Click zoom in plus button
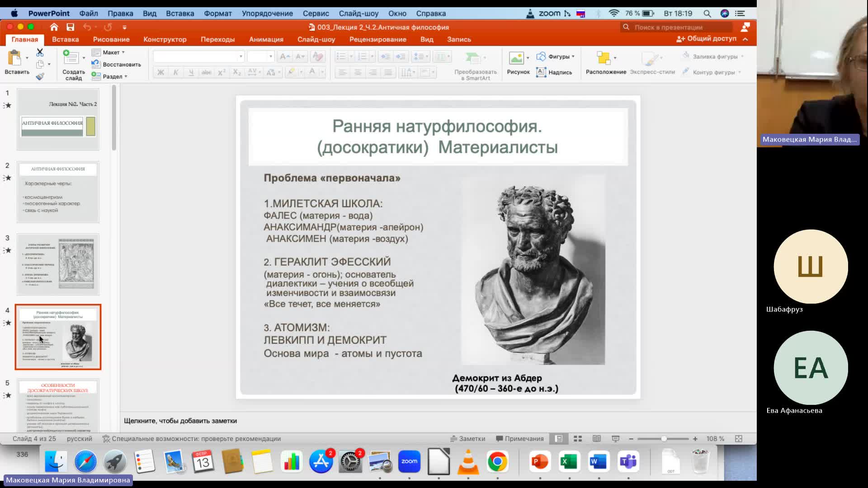 (x=695, y=439)
